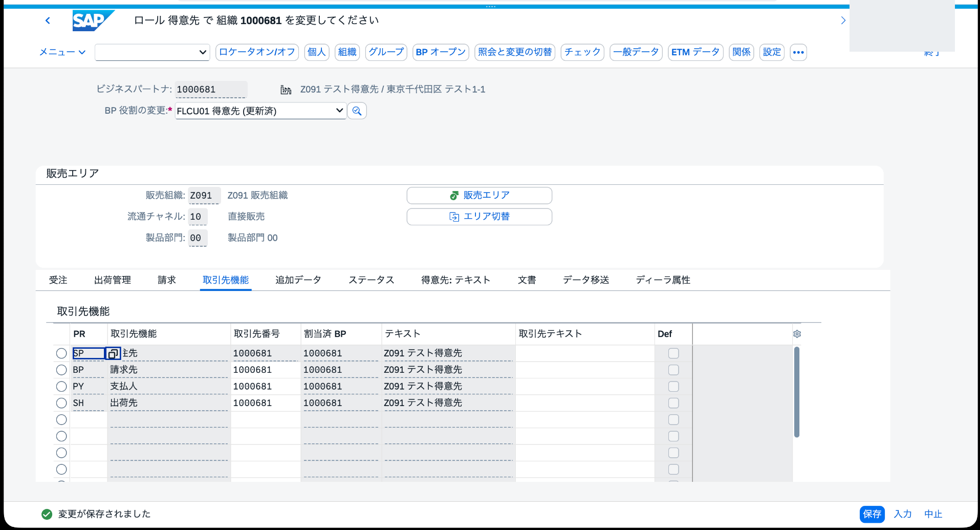The image size is (980, 530).
Task: Switch to the 請求 tab
Action: coord(167,280)
